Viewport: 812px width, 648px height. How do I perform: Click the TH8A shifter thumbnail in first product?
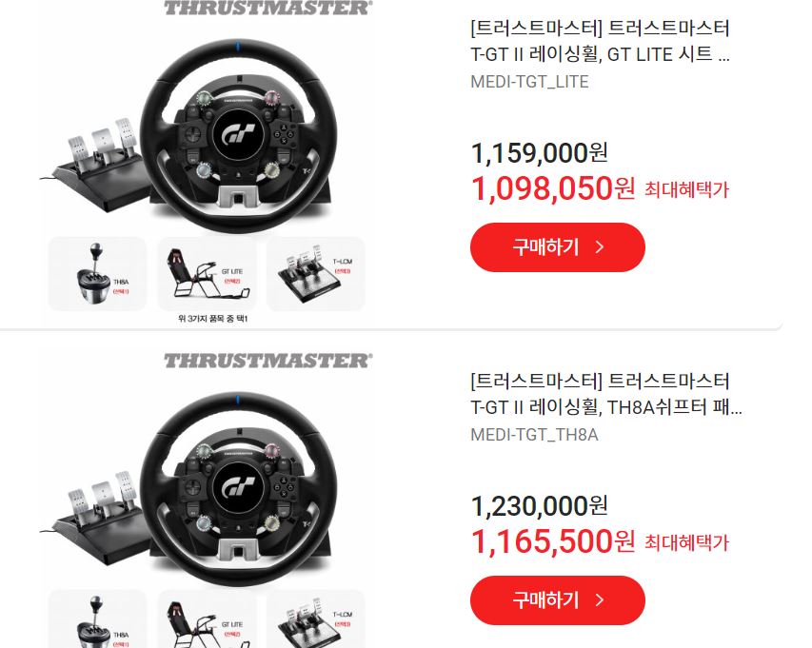pyautogui.click(x=97, y=274)
